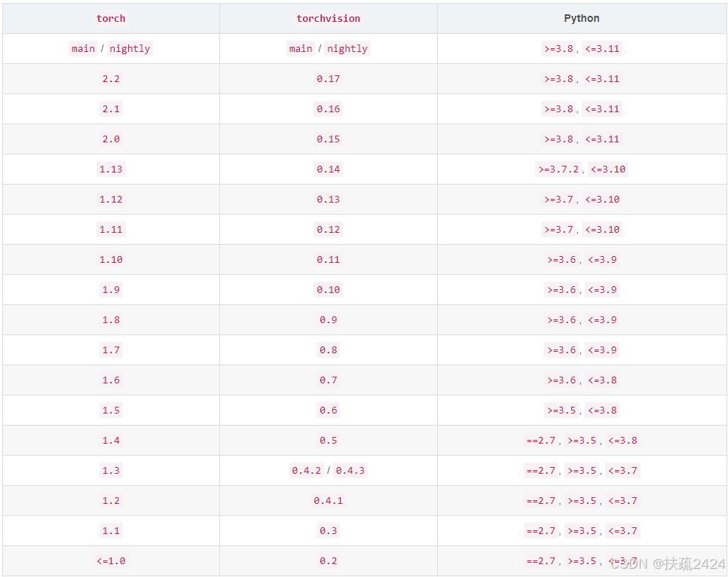Click torch version '1.7'
This screenshot has width=728, height=577.
(111, 350)
